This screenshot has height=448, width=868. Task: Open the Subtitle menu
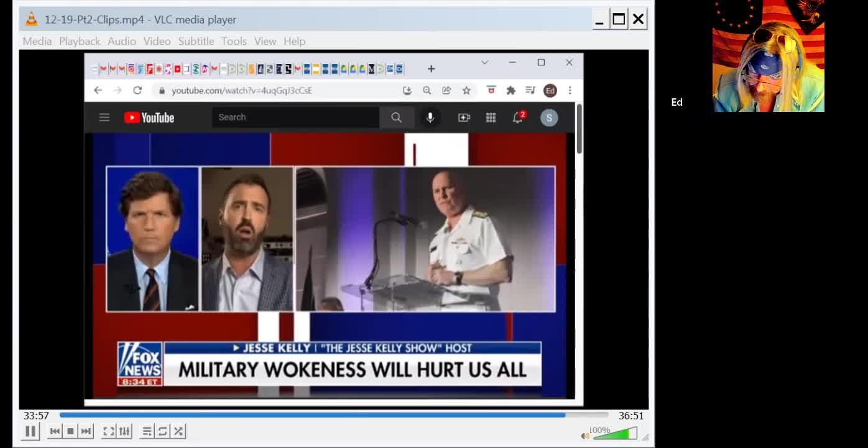click(196, 41)
